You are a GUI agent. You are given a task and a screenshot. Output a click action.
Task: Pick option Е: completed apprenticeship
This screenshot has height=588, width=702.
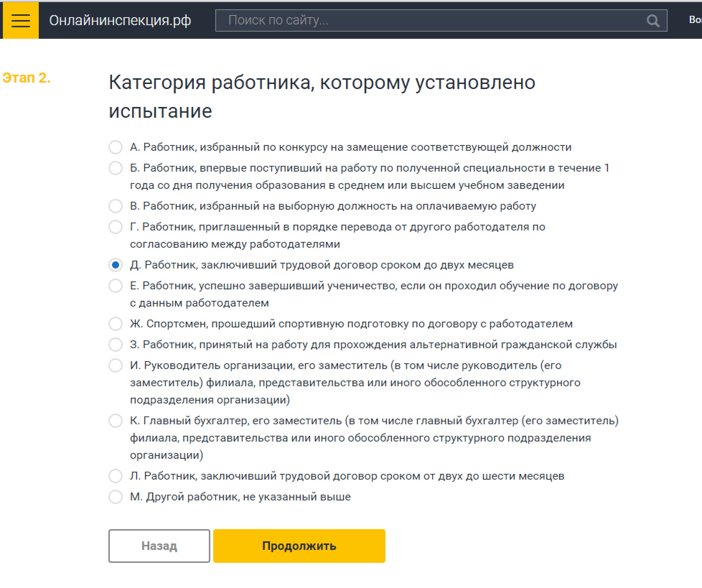click(116, 286)
